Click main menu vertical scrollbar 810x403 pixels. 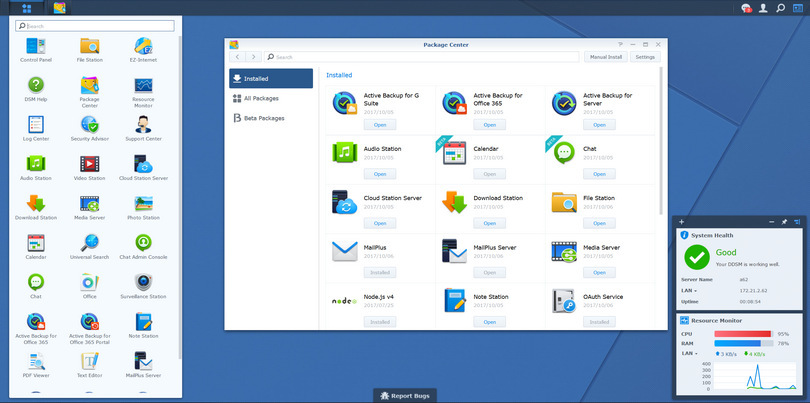tap(180, 196)
